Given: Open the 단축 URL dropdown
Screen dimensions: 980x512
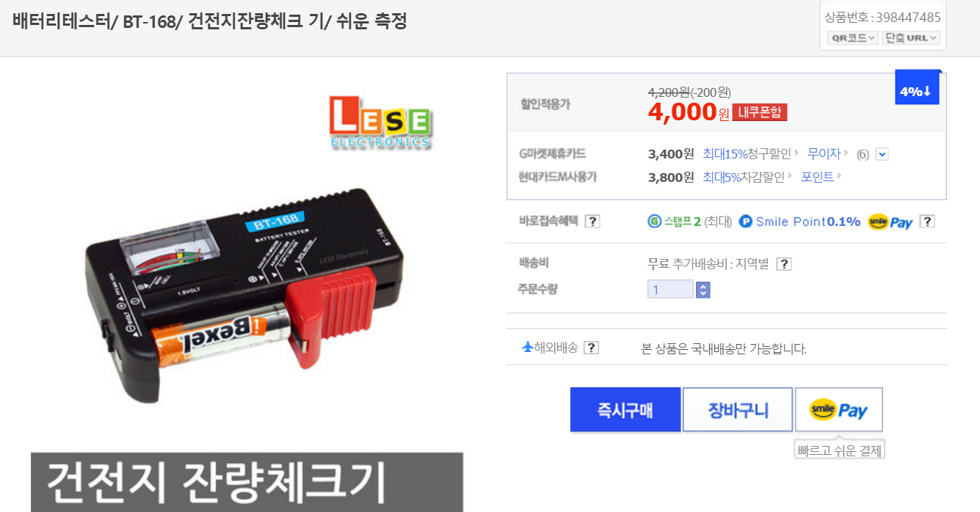Looking at the screenshot, I should point(911,38).
